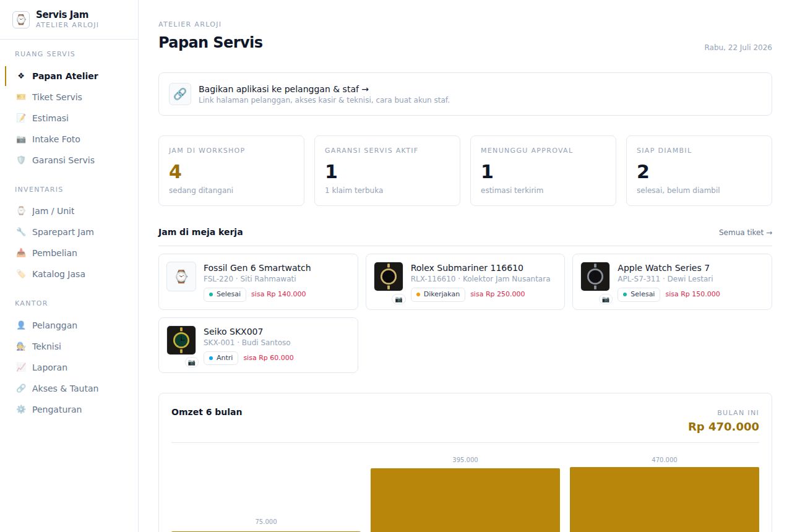This screenshot has width=792, height=532.
Task: Click the Selesai status badge on Apple Watch ticket
Action: click(x=639, y=294)
